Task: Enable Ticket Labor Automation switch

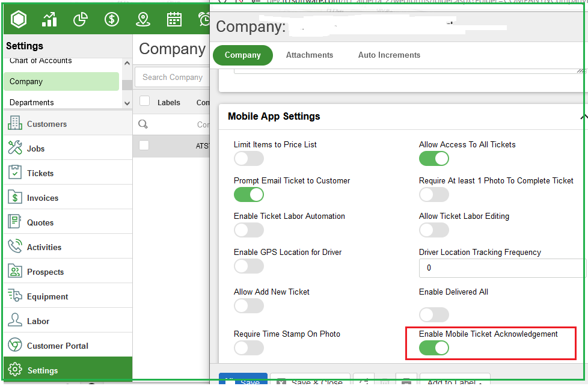Action: point(249,230)
